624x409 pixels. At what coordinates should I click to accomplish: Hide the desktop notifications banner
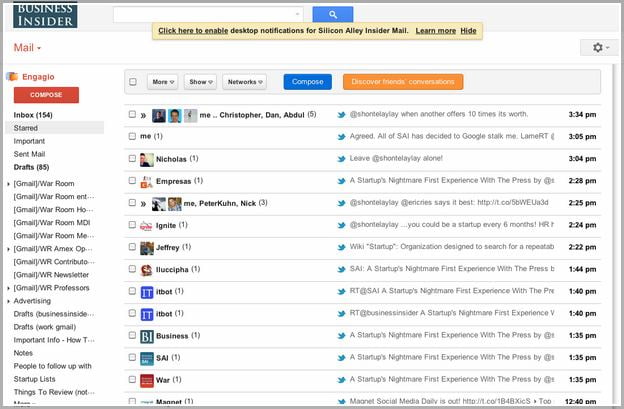tap(468, 31)
